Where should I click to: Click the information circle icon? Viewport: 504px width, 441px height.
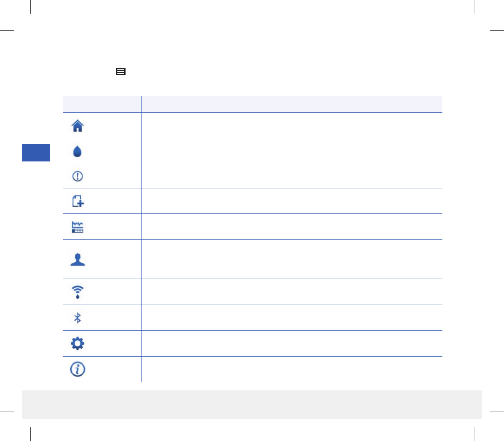coord(78,369)
